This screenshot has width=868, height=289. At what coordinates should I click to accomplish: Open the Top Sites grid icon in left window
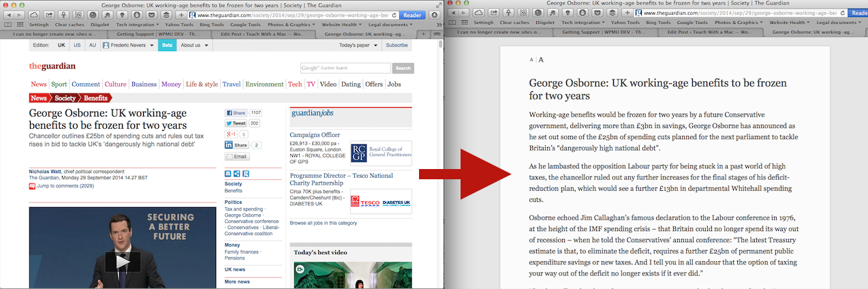pos(20,24)
